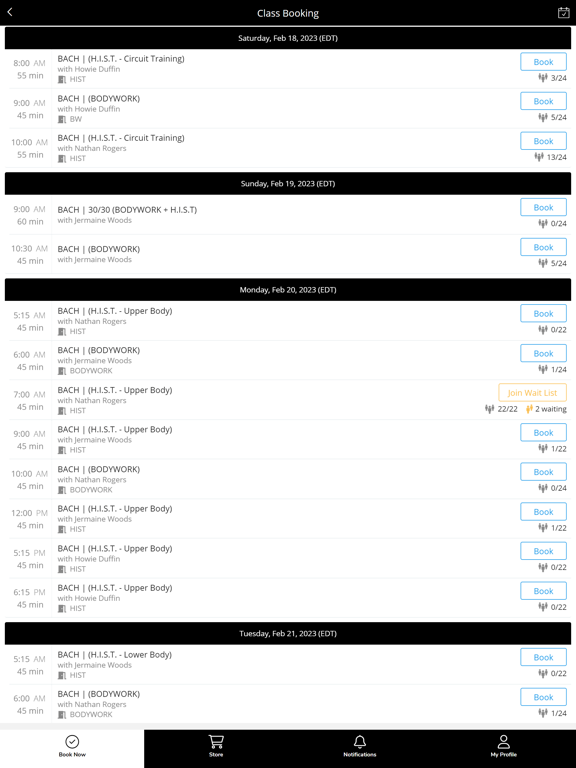
Task: Book Sunday 30/30 BODYWORK + H.I.S.T class
Action: click(543, 208)
